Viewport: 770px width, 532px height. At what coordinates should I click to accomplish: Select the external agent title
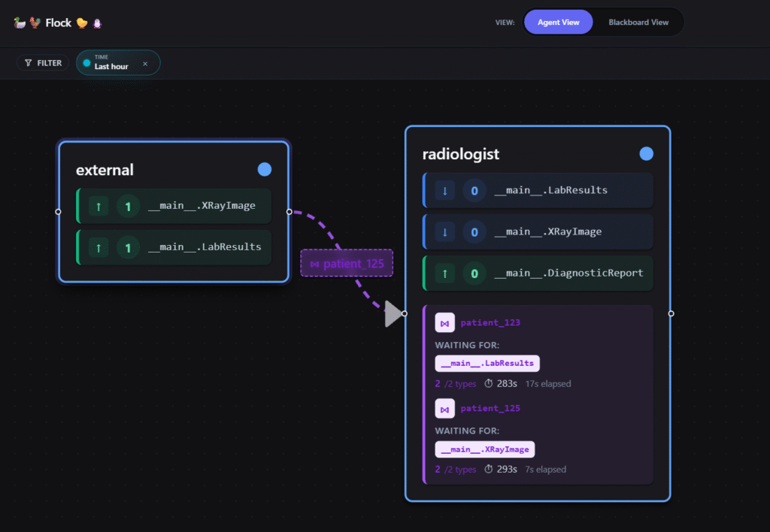tap(105, 170)
